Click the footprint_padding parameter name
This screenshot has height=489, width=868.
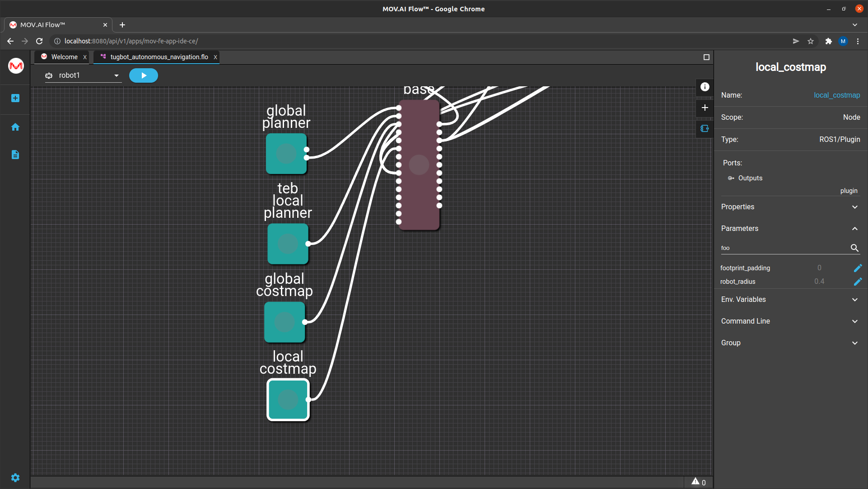pos(745,268)
